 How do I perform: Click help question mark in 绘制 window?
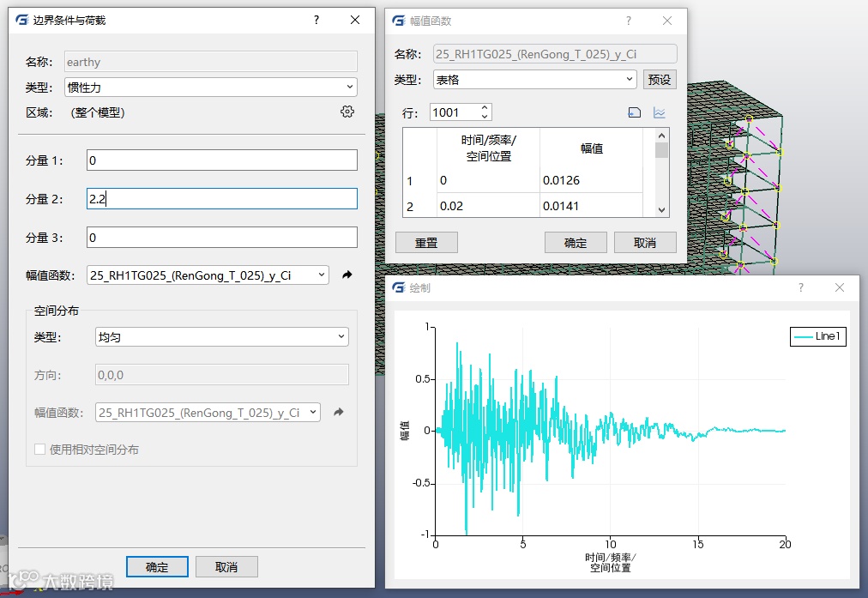(800, 287)
